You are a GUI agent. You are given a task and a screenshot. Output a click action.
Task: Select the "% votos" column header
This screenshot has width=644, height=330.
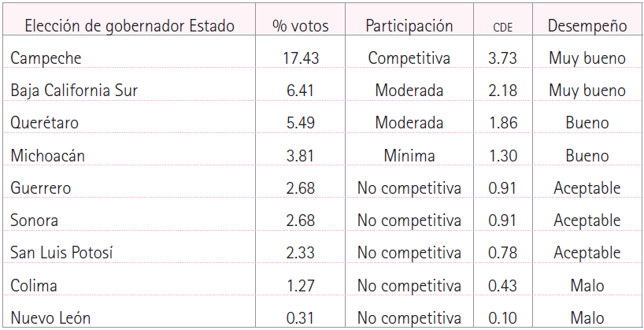click(301, 25)
